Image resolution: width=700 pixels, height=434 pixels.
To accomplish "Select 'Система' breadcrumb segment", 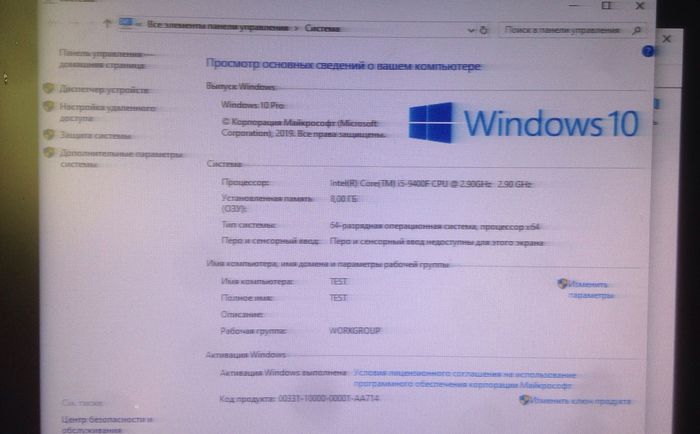I will point(322,28).
